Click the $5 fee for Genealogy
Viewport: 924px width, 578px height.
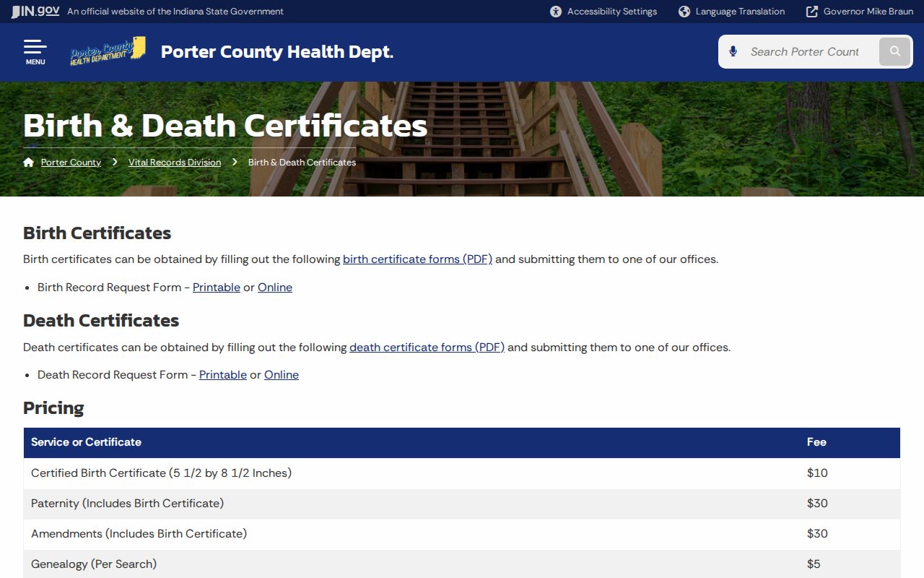coord(814,564)
